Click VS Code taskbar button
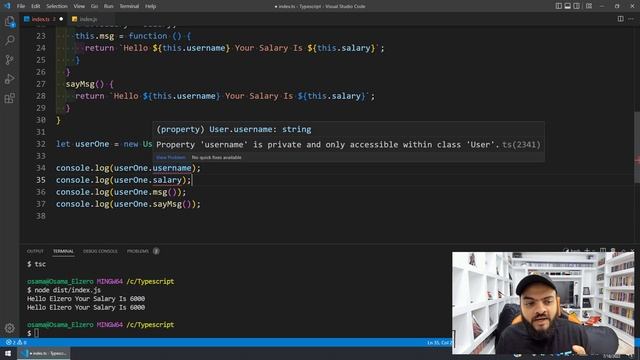This screenshot has width=640, height=360. tap(44, 353)
